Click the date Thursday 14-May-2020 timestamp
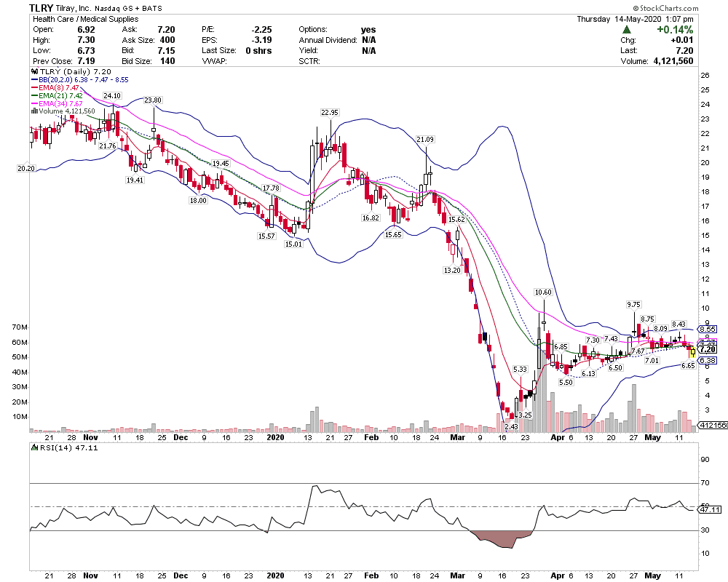 635,19
